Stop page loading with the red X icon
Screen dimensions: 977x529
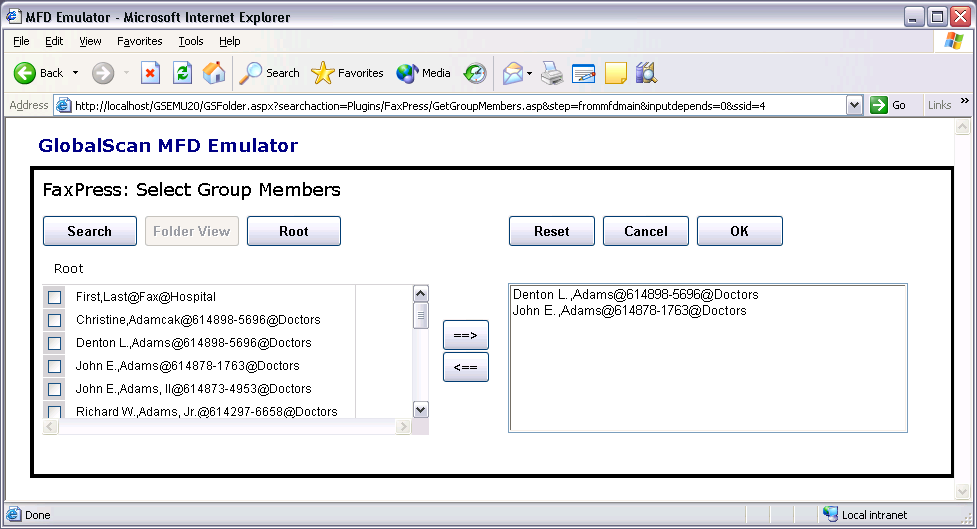(150, 73)
